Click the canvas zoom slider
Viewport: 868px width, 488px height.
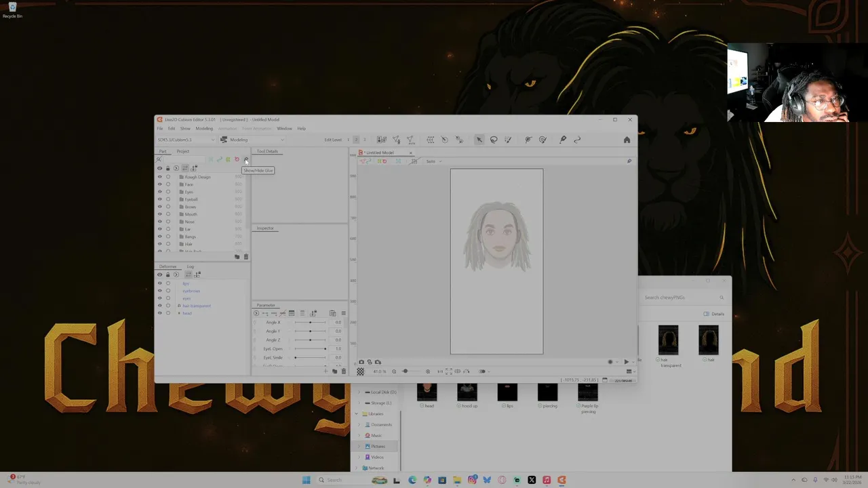pos(410,371)
